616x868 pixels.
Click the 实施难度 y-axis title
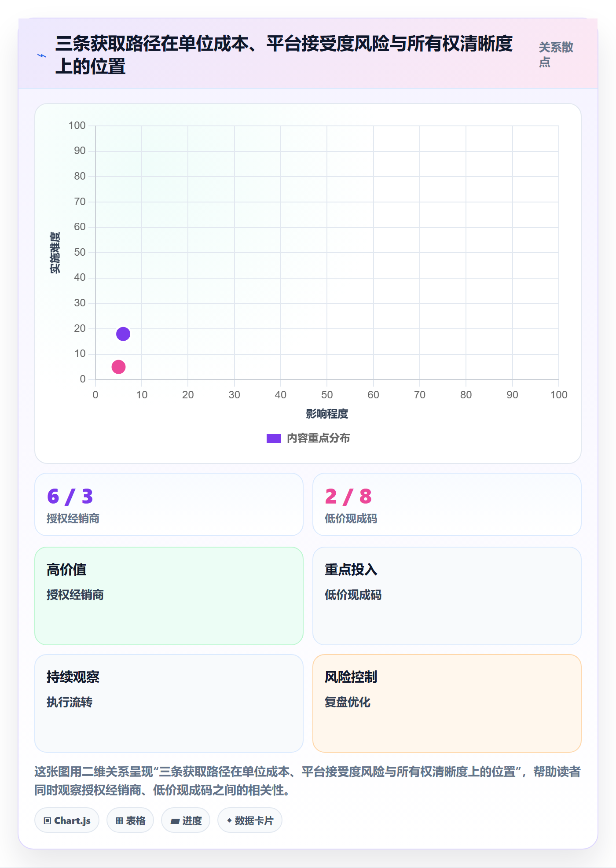coord(55,253)
